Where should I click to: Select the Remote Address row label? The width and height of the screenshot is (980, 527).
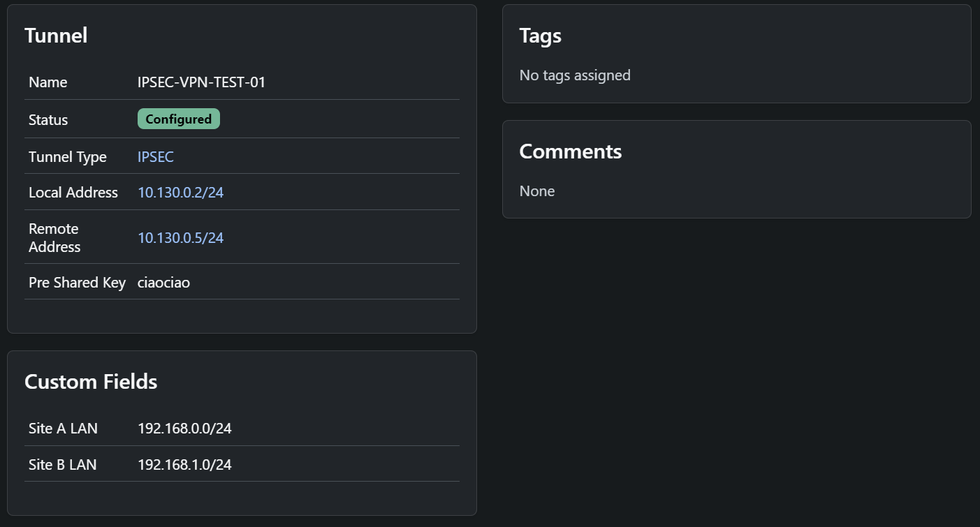(54, 237)
